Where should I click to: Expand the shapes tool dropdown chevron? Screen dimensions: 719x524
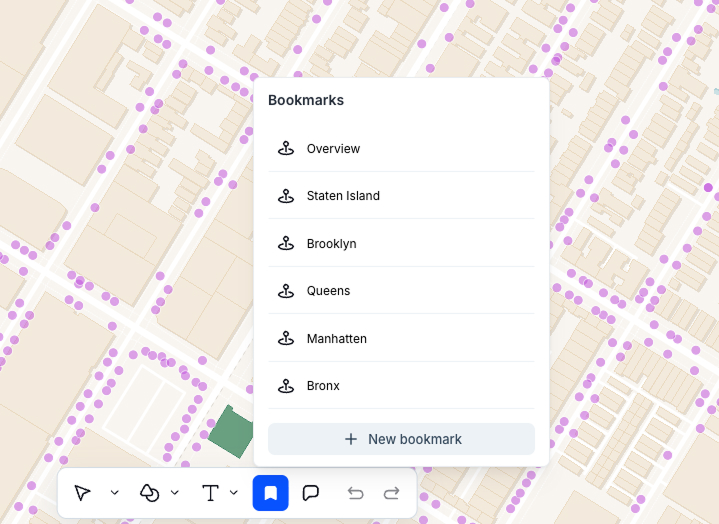[175, 493]
